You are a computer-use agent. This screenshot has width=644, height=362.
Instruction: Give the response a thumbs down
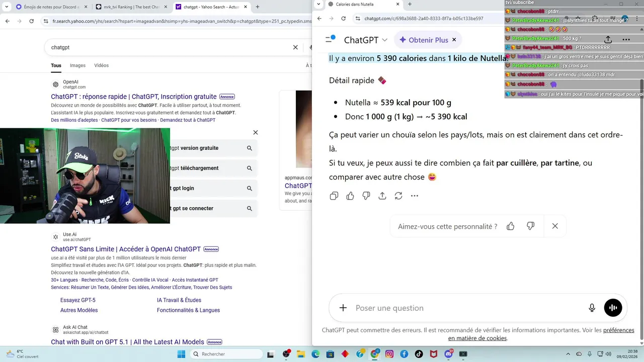pos(366,196)
